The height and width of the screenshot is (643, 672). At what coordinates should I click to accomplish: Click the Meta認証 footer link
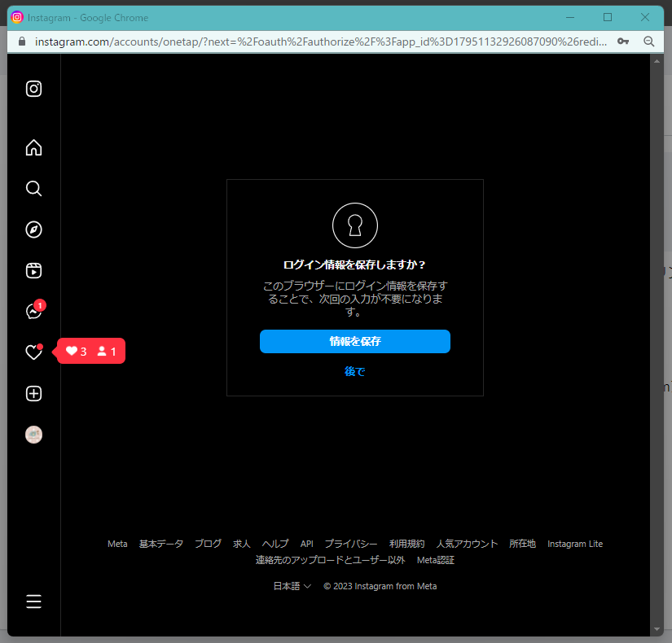pos(435,560)
